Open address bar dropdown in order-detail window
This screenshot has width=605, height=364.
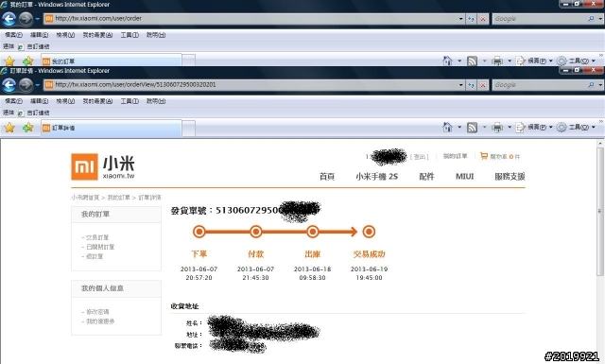[x=460, y=85]
